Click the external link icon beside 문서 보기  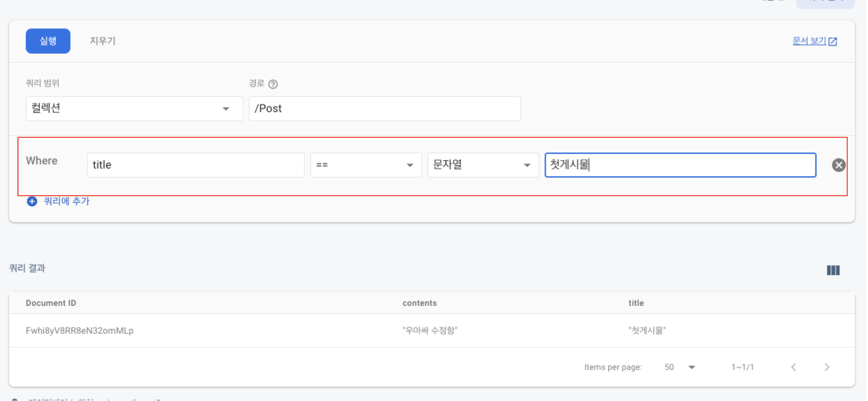click(833, 42)
